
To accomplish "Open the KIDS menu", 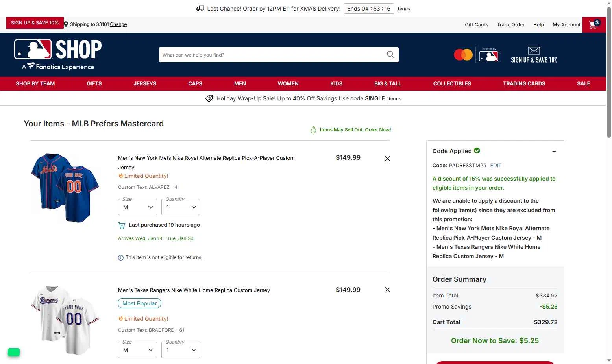I will coord(337,83).
